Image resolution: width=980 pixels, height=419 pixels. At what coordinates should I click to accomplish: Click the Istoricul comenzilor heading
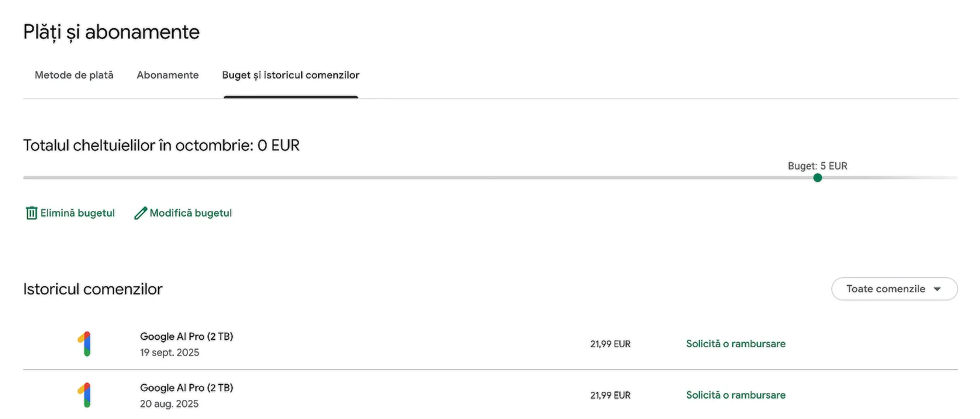pos(93,289)
